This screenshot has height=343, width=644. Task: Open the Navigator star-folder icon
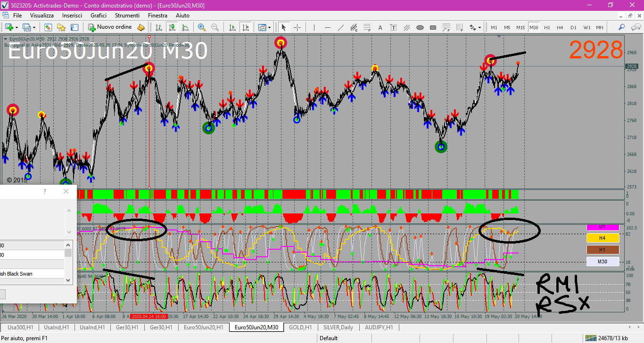coord(61,27)
